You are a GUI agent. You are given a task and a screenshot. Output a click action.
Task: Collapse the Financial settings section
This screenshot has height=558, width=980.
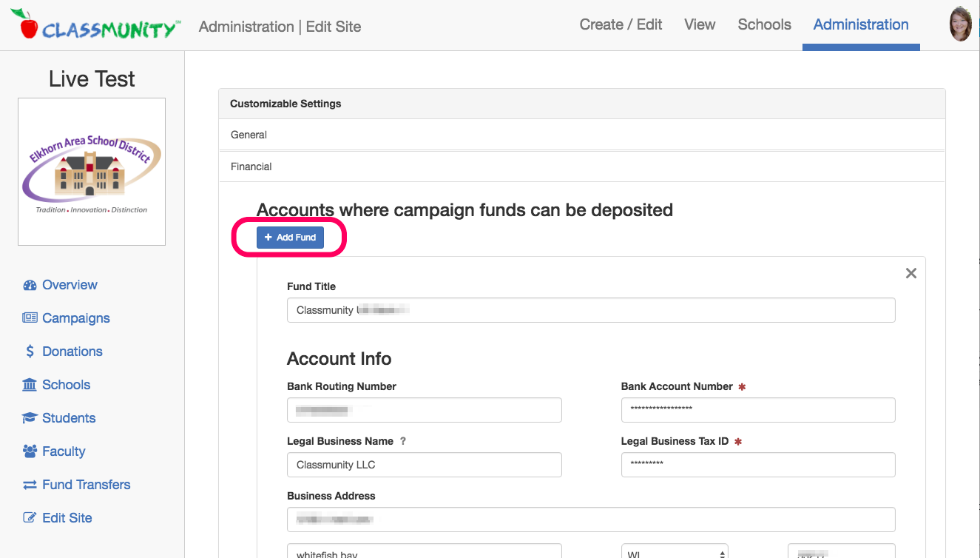251,166
